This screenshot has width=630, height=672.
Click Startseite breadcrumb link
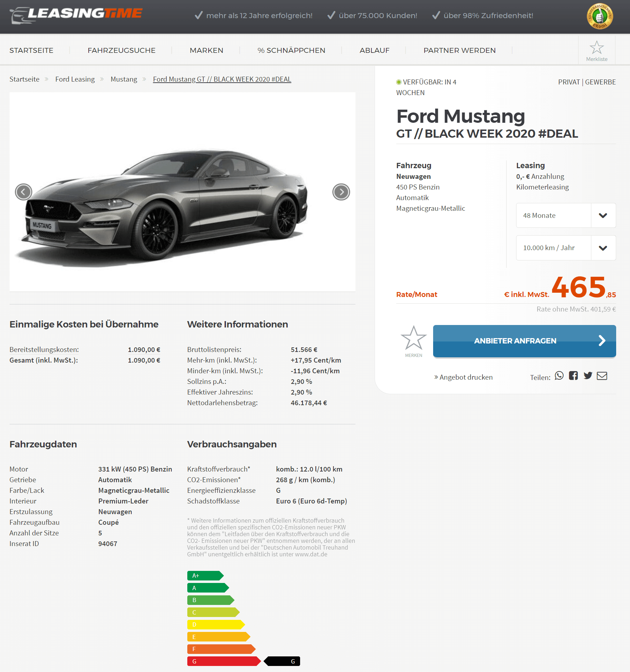tap(24, 79)
